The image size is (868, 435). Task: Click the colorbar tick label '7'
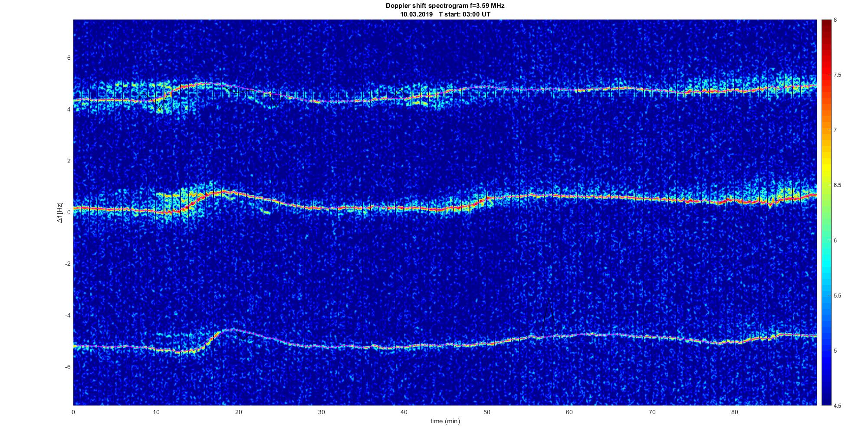(835, 130)
